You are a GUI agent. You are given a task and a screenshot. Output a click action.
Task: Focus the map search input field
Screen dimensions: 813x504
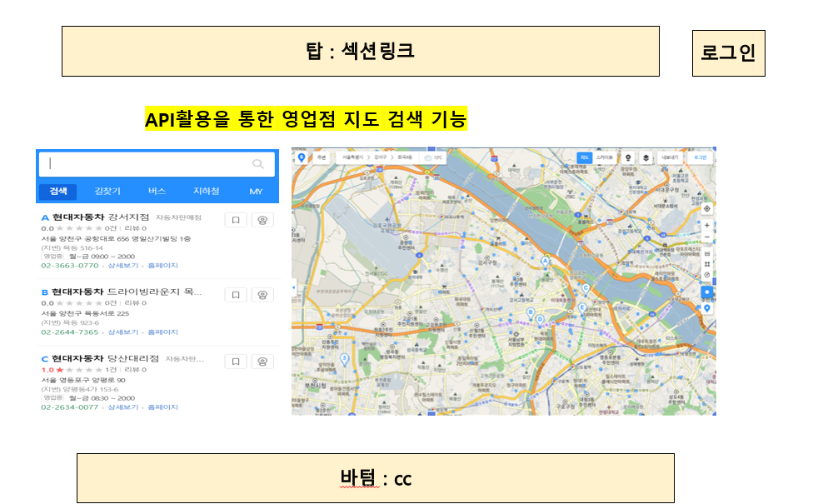(x=157, y=164)
